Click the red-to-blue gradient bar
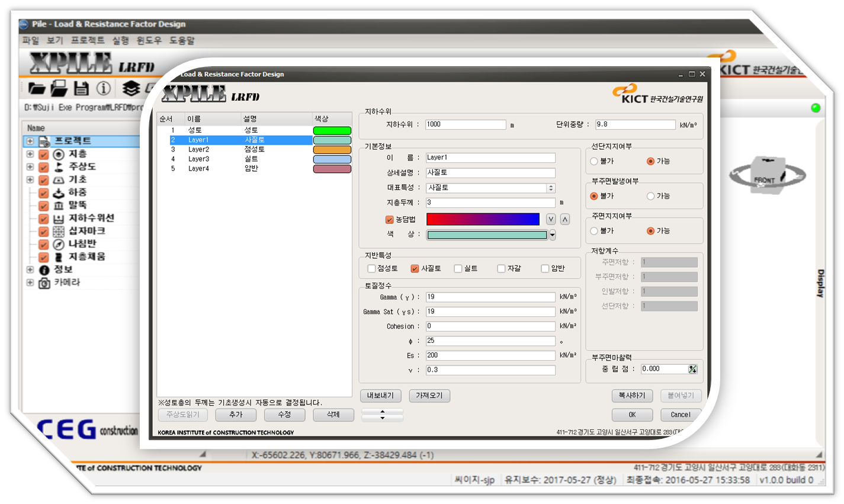This screenshot has height=504, width=844. [483, 219]
